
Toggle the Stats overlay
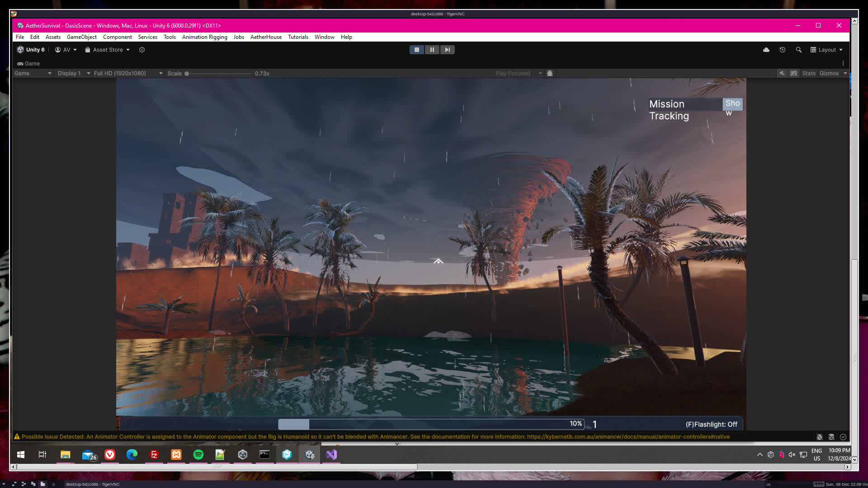click(809, 73)
